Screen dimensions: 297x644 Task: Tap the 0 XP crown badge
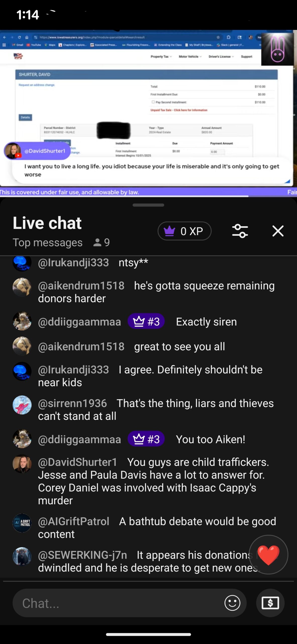pos(184,231)
